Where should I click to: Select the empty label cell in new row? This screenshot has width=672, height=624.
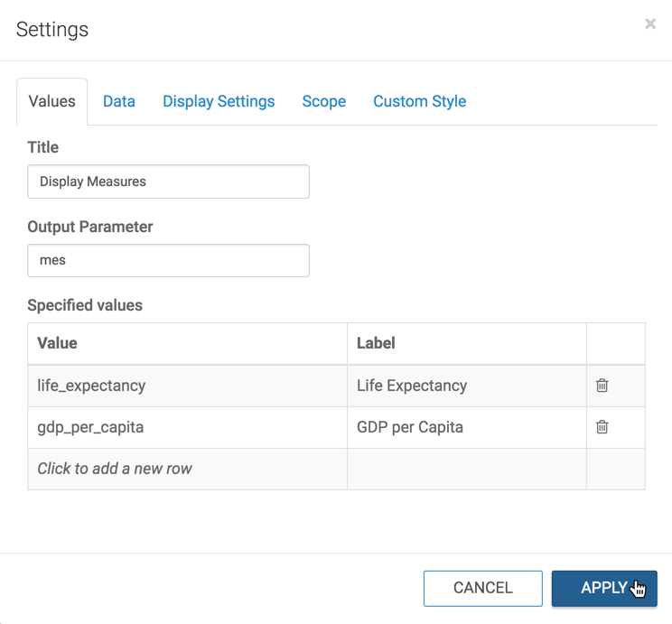click(466, 469)
